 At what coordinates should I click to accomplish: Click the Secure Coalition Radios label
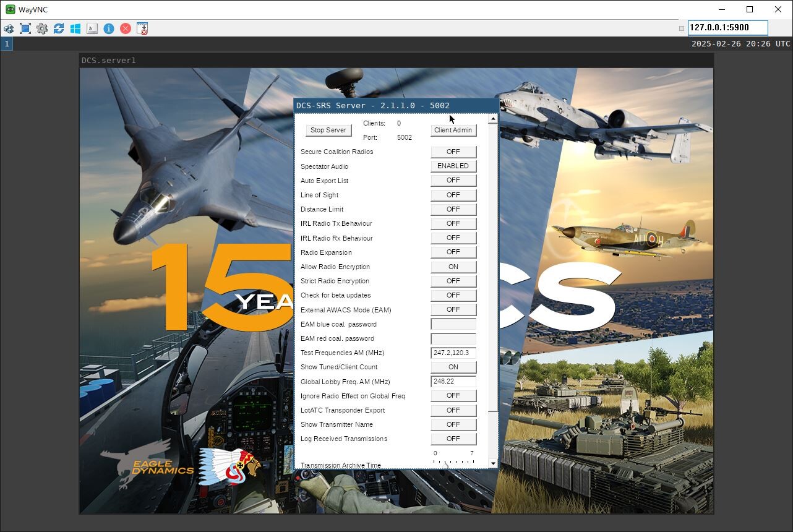coord(336,152)
